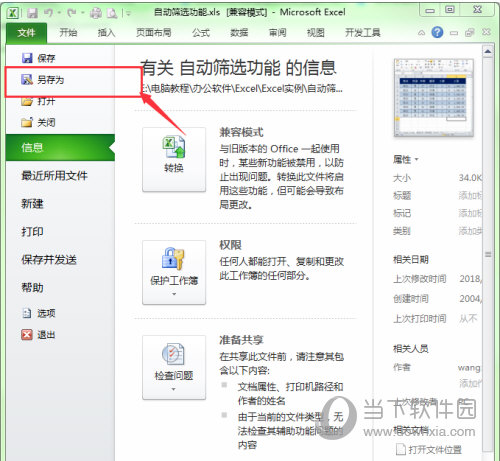Click the file path text under the title
This screenshot has width=500, height=461.
click(241, 89)
